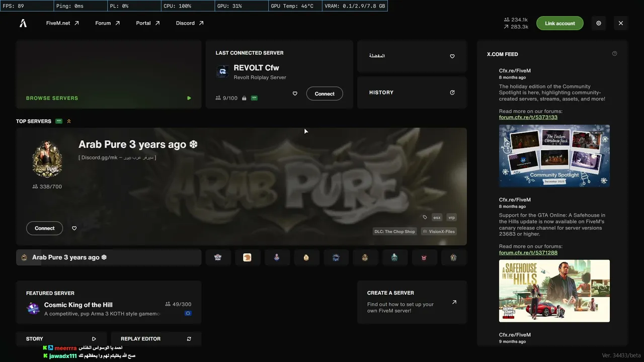Click the Ver. 34433/beta version label
Viewport: 644px width, 362px height.
tap(621, 355)
